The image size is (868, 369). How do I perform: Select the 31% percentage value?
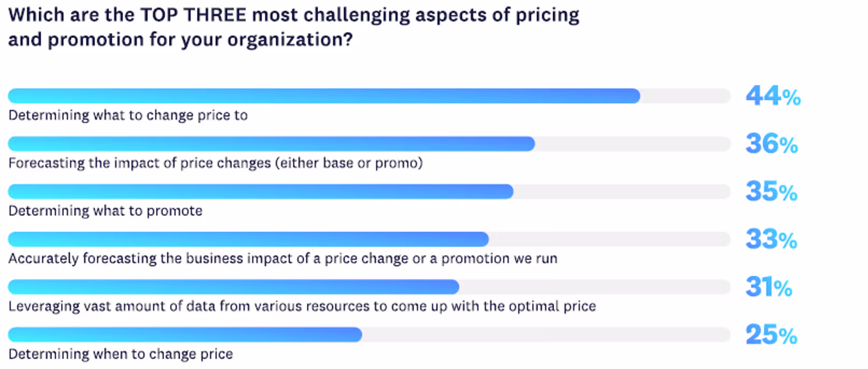769,287
